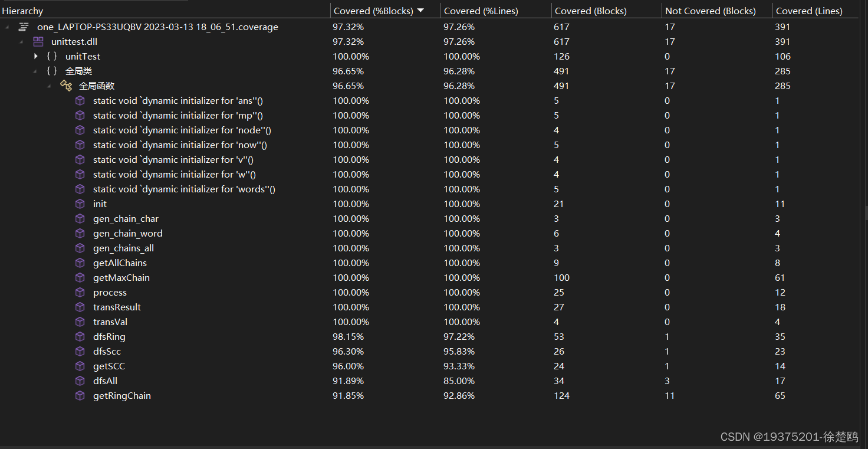This screenshot has width=868, height=449.
Task: Sort by Not Covered (Blocks) column header
Action: (x=717, y=11)
